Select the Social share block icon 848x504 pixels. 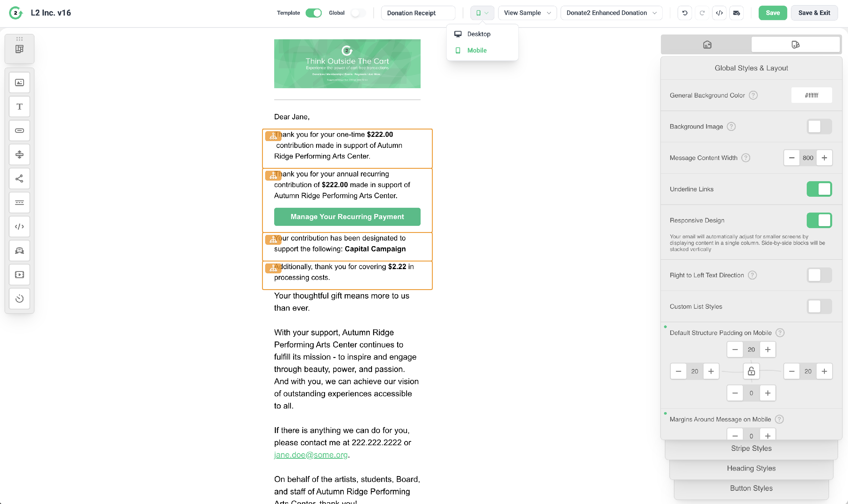click(19, 179)
